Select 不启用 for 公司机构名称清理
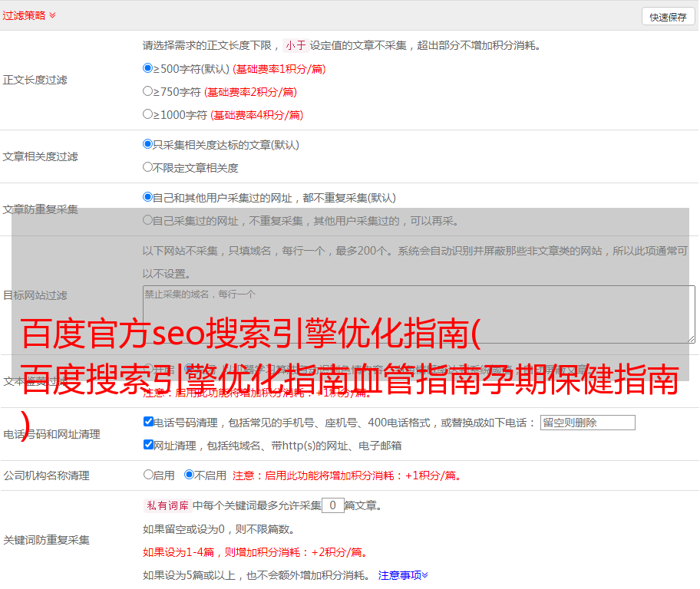Image resolution: width=700 pixels, height=589 pixels. (x=190, y=474)
